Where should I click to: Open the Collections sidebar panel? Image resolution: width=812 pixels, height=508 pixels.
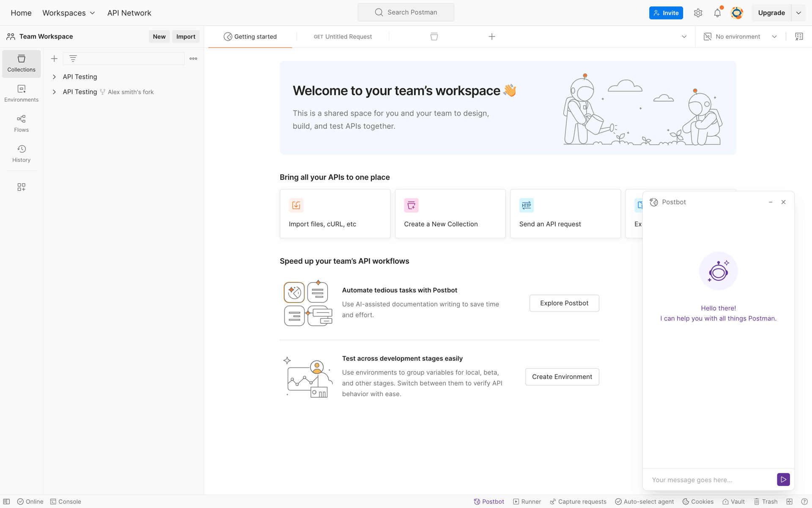[21, 63]
